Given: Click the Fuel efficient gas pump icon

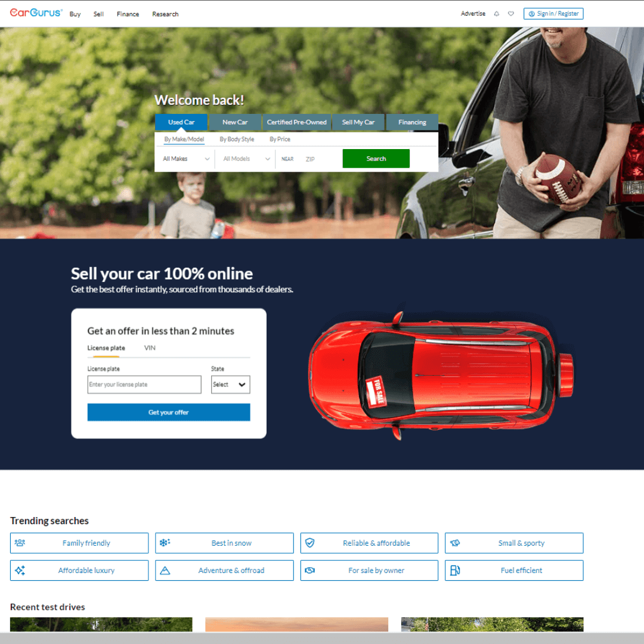Looking at the screenshot, I should 454,570.
